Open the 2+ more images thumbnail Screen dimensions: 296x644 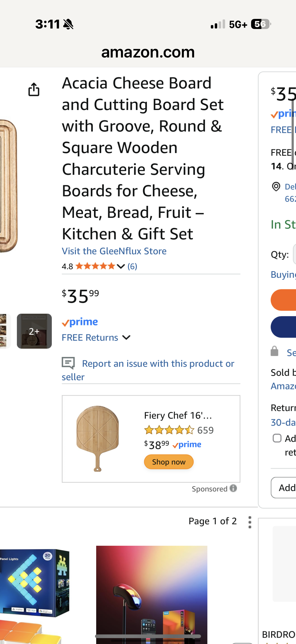pos(34,331)
